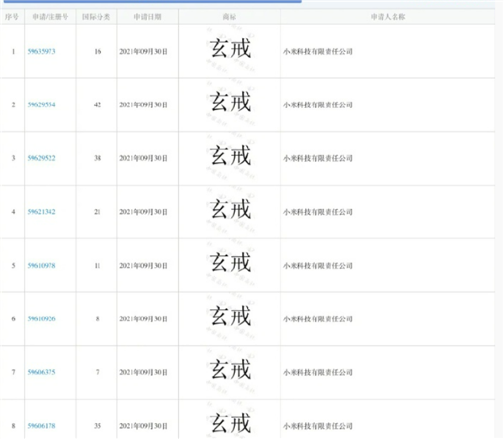504x439 pixels.
Task: Open registration number 59606178 link
Action: point(41,426)
